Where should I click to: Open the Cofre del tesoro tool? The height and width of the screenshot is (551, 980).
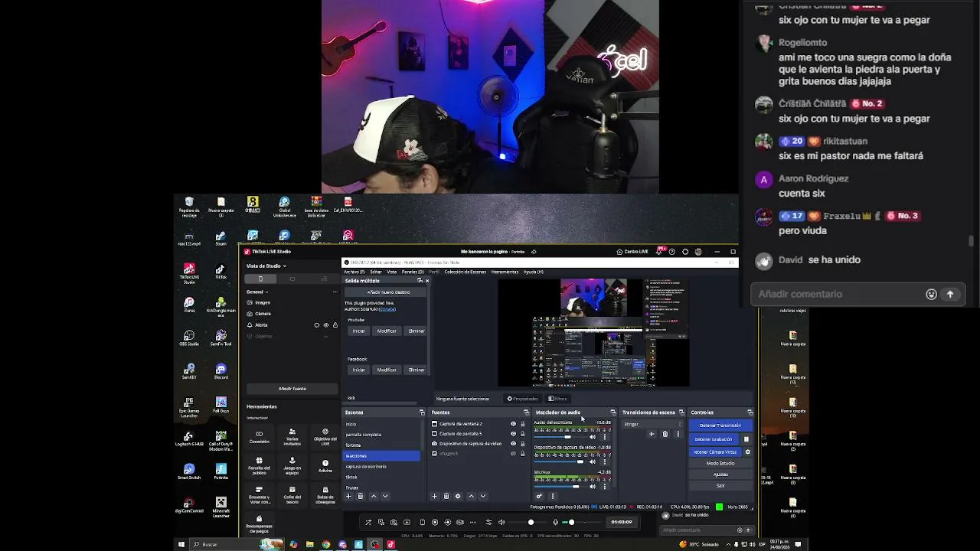292,494
